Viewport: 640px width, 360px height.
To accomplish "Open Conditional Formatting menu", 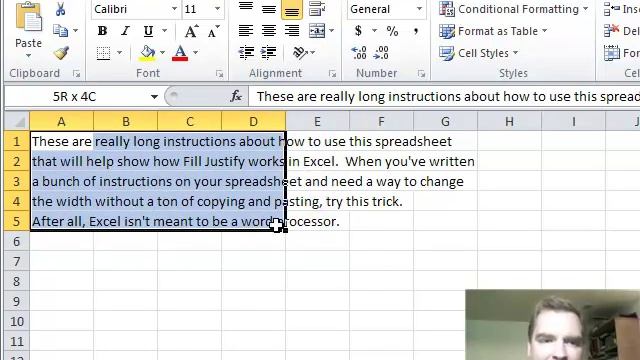I will point(513,9).
